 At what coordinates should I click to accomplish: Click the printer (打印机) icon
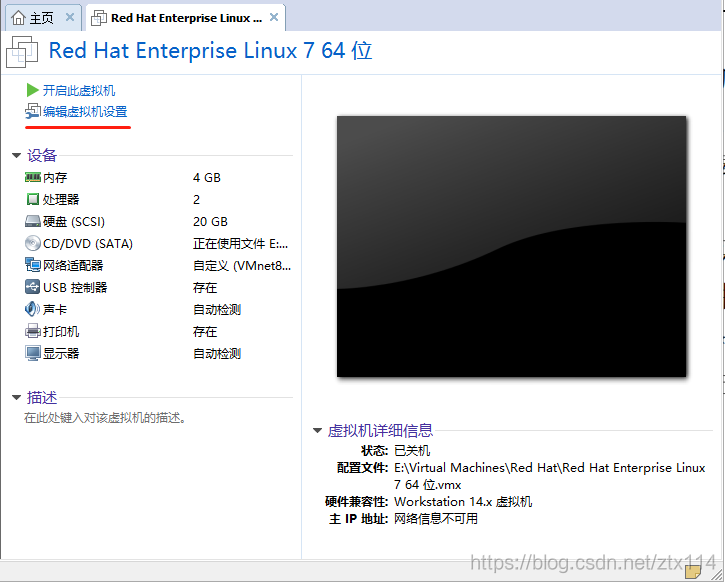(33, 331)
